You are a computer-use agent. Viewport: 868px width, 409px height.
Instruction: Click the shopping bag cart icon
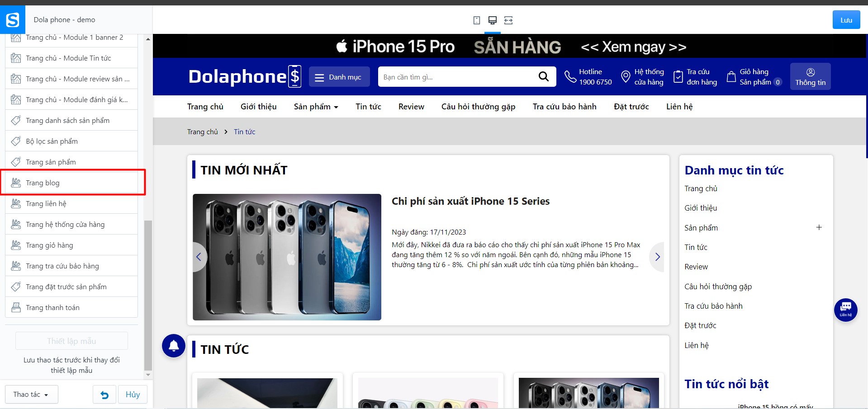pos(731,77)
